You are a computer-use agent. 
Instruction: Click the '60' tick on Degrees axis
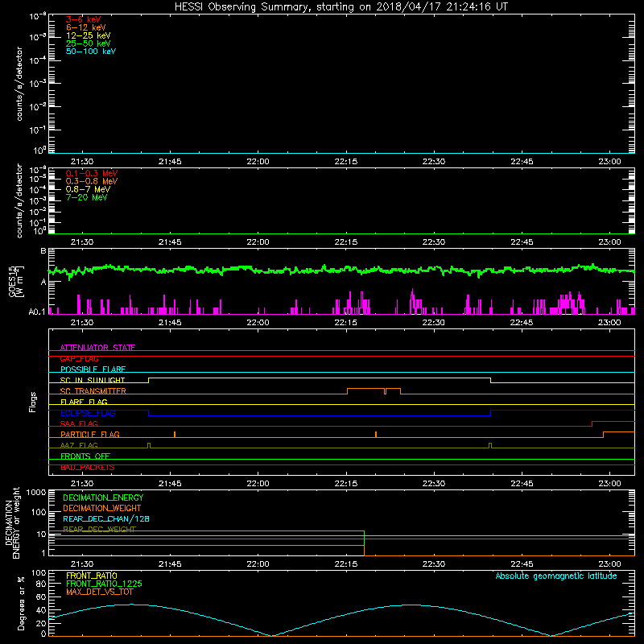click(x=41, y=597)
